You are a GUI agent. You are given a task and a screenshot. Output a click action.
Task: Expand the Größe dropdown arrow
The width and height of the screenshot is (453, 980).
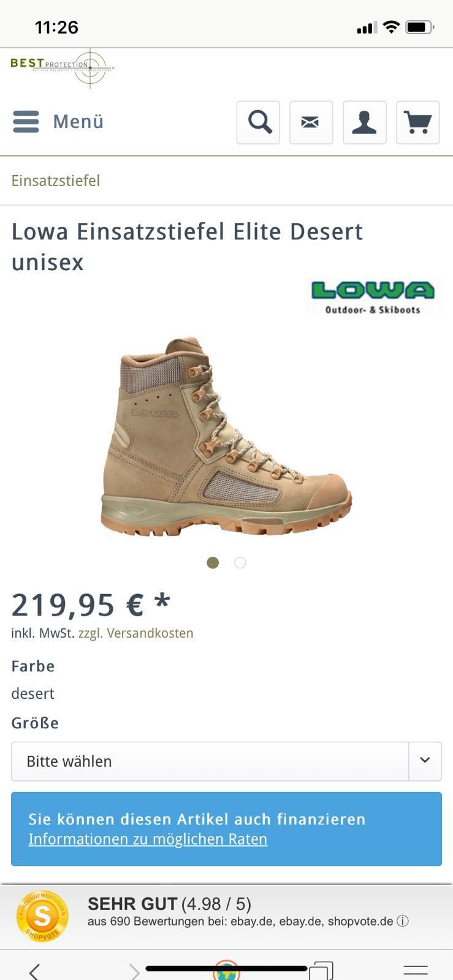(x=425, y=761)
